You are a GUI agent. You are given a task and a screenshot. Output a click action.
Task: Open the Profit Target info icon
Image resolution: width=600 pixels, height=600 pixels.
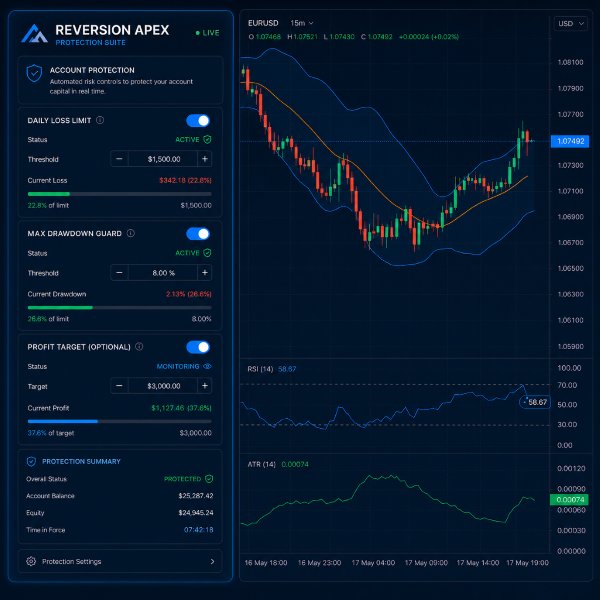click(139, 346)
